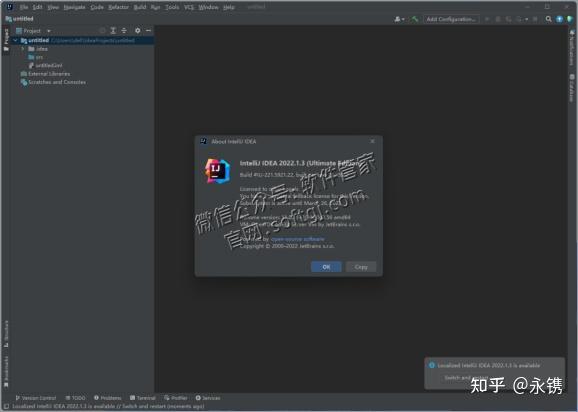Screen dimensions: 578x412
Task: Click the Debug icon in the toolbar
Action: click(x=498, y=19)
